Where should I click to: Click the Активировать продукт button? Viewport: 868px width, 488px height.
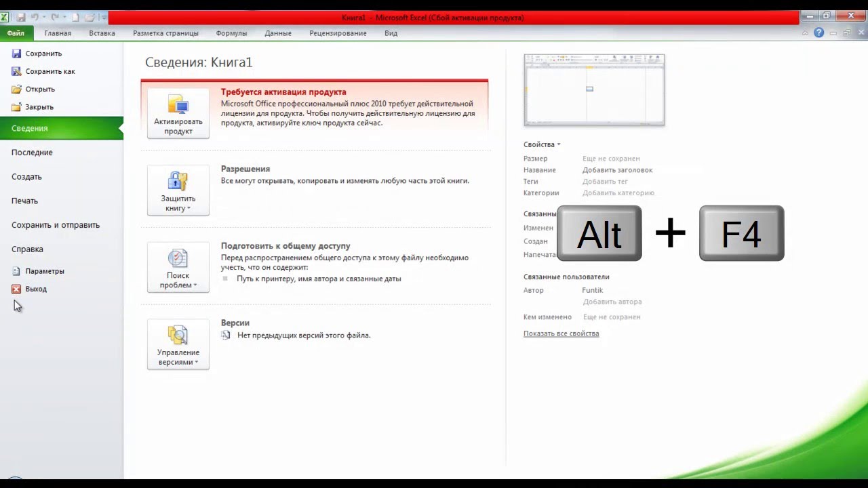[x=178, y=113]
